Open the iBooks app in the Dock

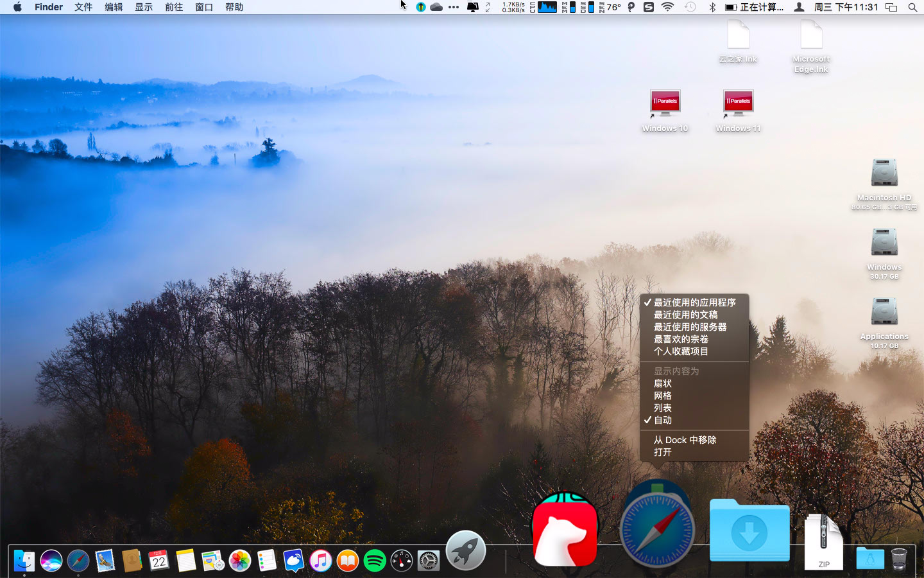coord(348,561)
